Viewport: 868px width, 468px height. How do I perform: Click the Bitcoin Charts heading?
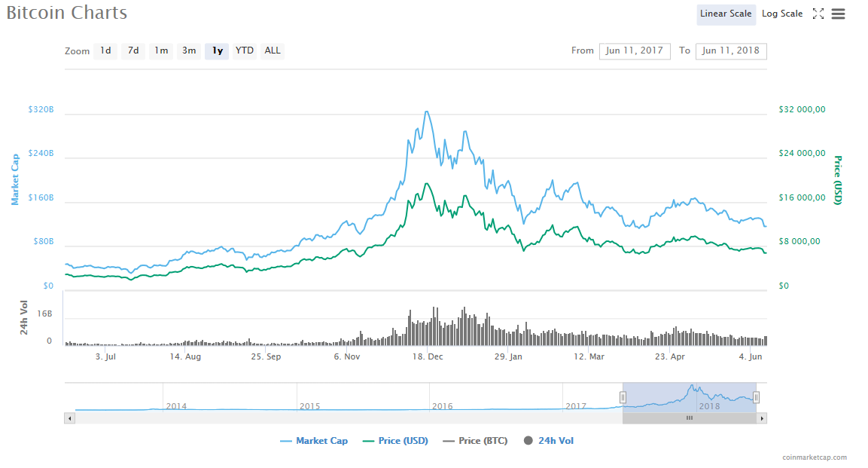click(x=66, y=13)
